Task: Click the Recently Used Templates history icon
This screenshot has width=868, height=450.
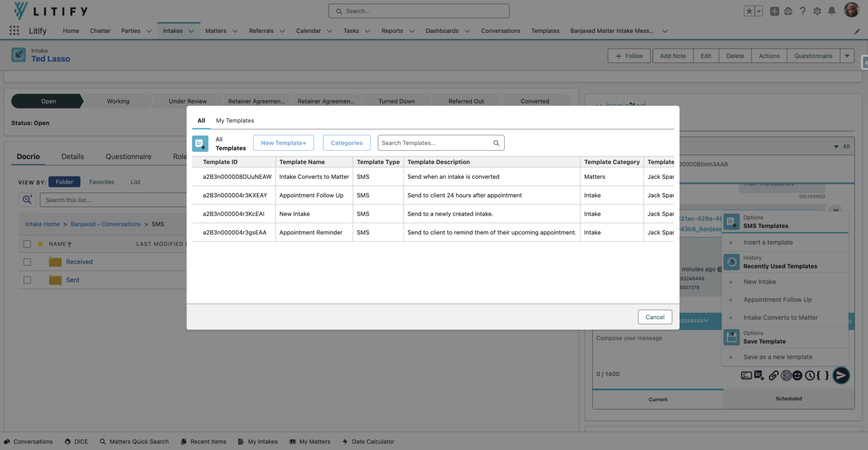Action: tap(731, 262)
